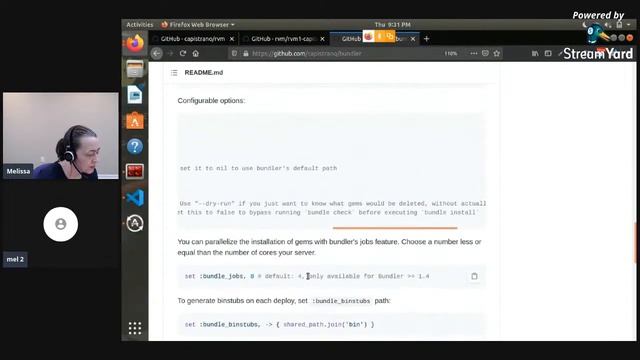This screenshot has height=360, width=640.
Task: Go forward with Firefox forward arrow
Action: click(170, 53)
